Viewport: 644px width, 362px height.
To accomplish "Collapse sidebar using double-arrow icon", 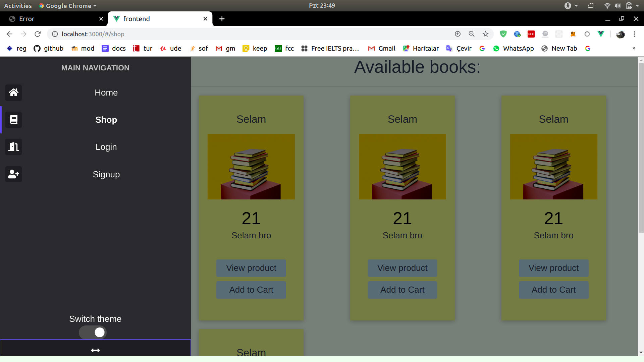I will [95, 350].
